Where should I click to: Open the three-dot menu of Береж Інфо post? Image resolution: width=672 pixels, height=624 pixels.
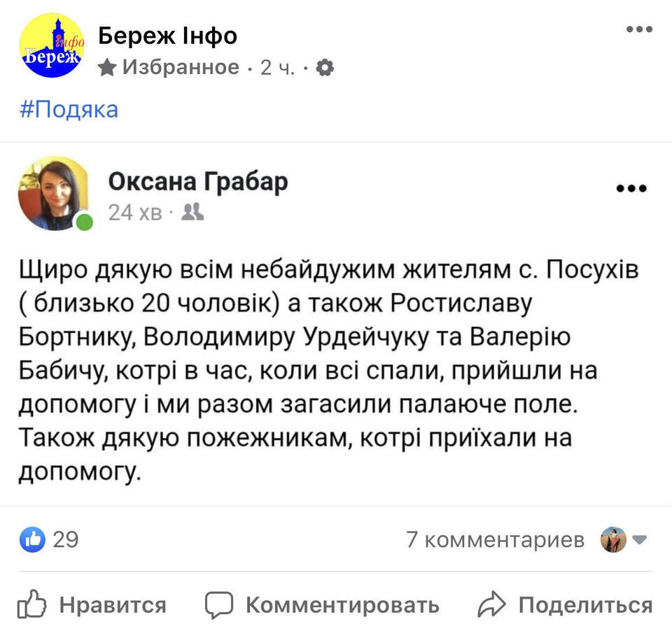[x=638, y=29]
